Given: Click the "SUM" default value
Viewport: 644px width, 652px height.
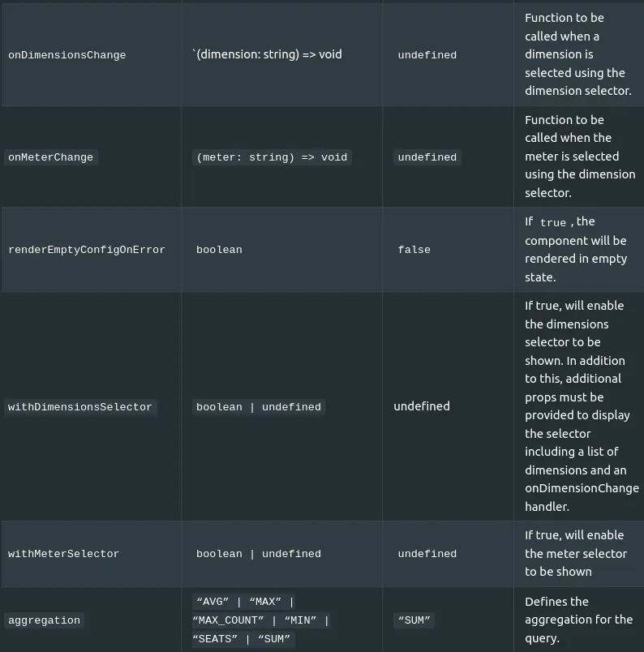Looking at the screenshot, I should pyautogui.click(x=414, y=620).
